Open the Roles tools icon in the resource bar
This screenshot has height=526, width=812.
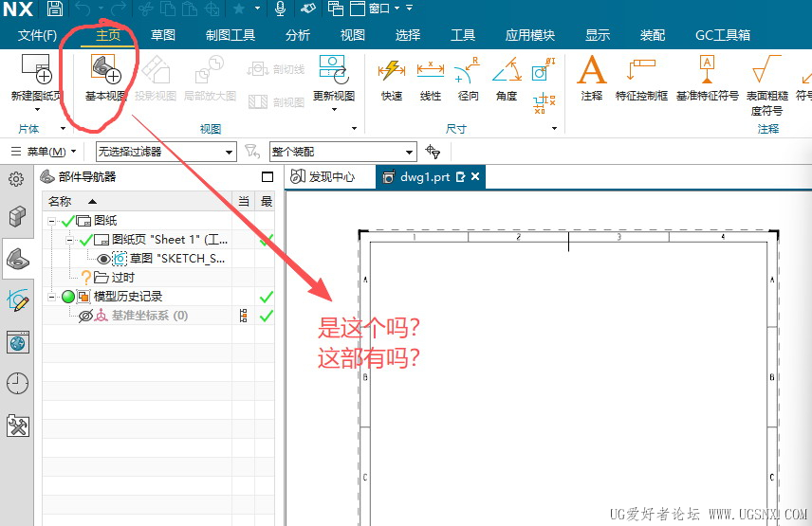tap(18, 426)
